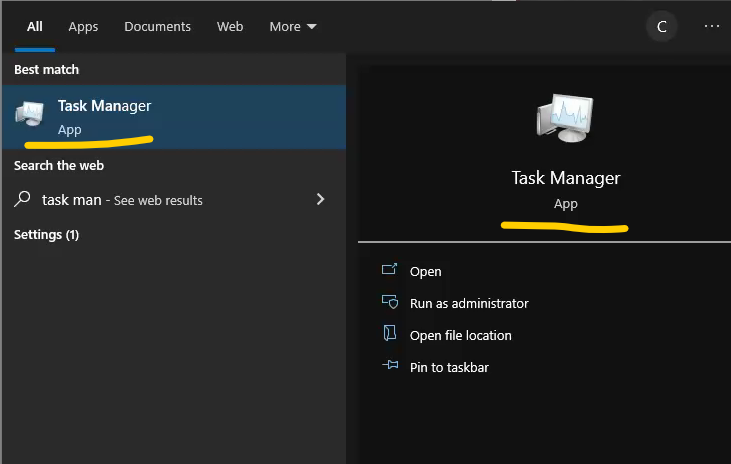
Task: Open the three-dot options menu
Action: click(711, 27)
